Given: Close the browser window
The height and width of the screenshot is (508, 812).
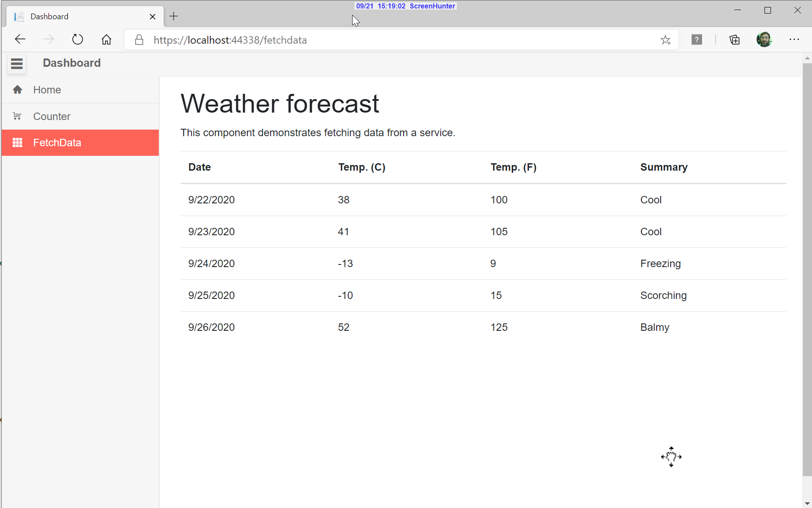Looking at the screenshot, I should [x=798, y=10].
